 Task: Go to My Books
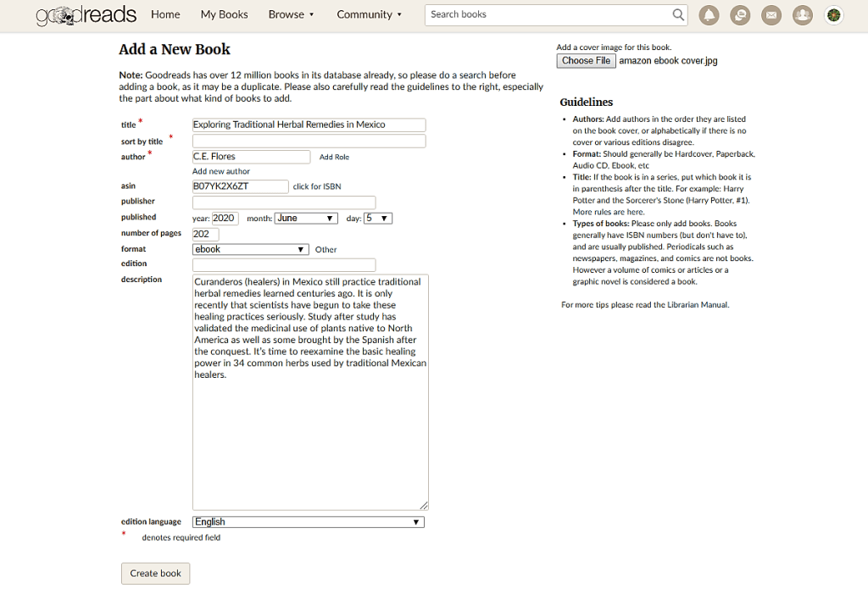(224, 14)
